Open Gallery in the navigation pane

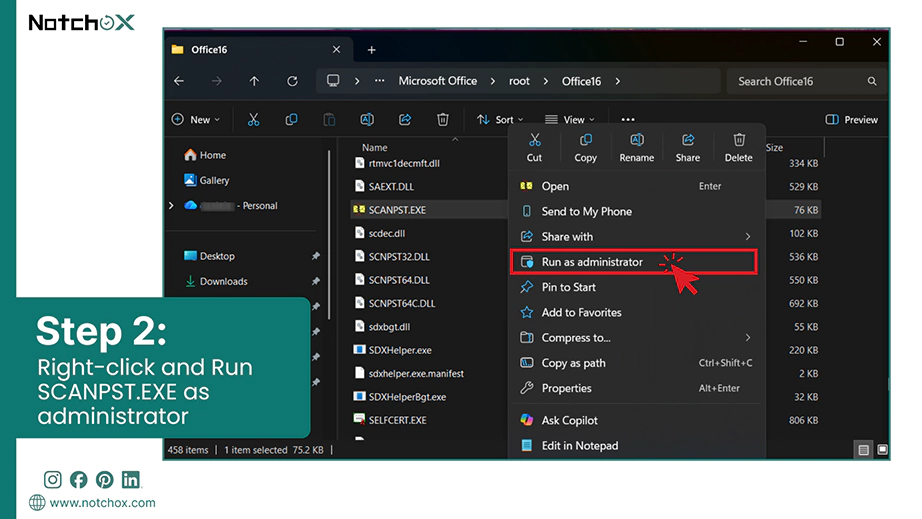tap(206, 180)
